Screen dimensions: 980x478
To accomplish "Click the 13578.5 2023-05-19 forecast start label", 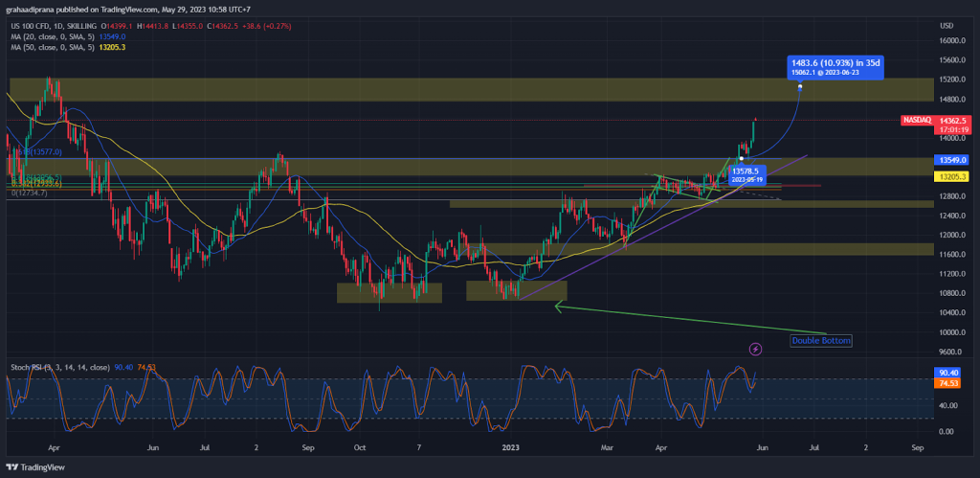I will point(748,174).
